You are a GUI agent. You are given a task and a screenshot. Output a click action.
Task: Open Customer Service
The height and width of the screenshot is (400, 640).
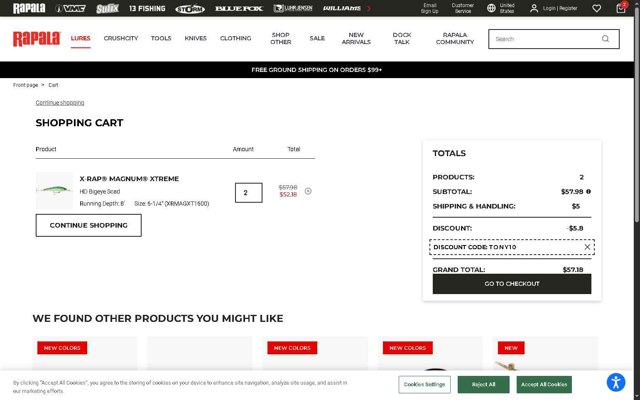click(462, 8)
